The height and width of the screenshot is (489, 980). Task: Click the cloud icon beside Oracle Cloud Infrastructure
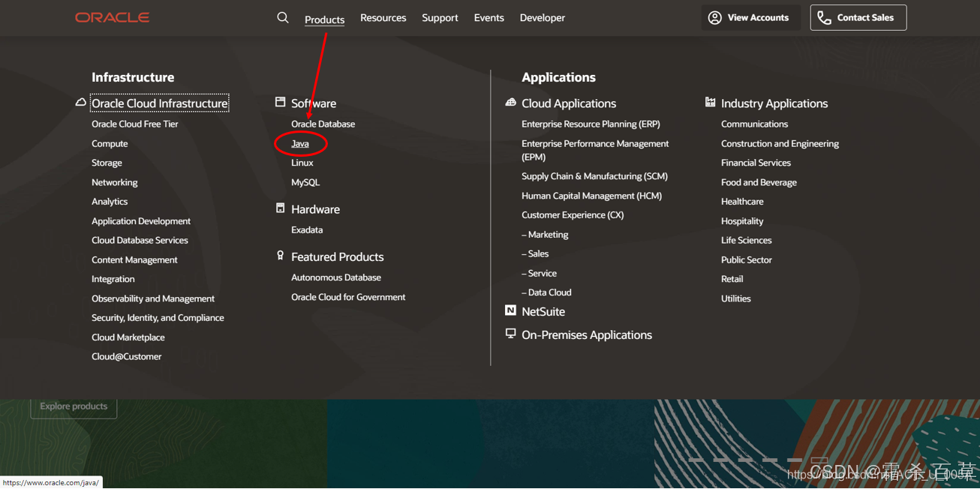[81, 102]
